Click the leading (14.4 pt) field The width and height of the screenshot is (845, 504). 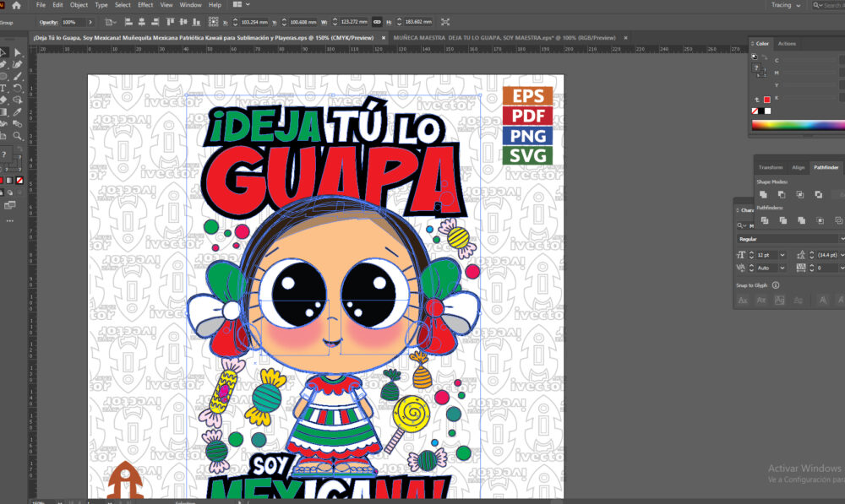827,255
